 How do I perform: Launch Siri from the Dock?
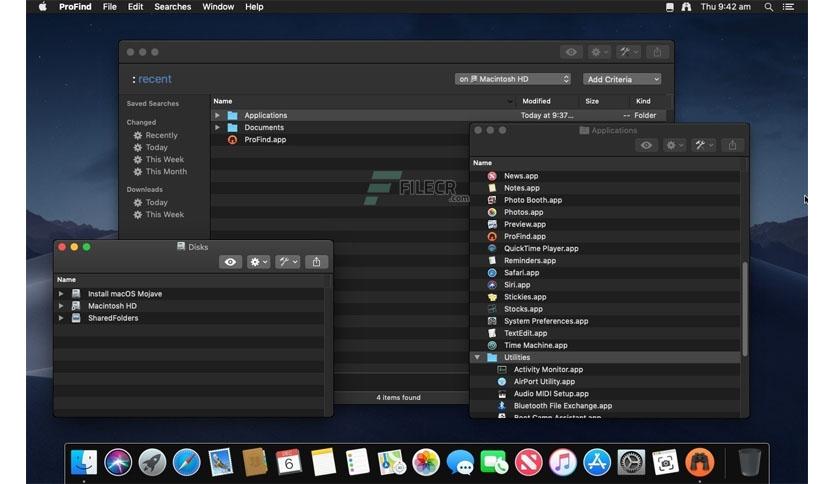click(118, 462)
